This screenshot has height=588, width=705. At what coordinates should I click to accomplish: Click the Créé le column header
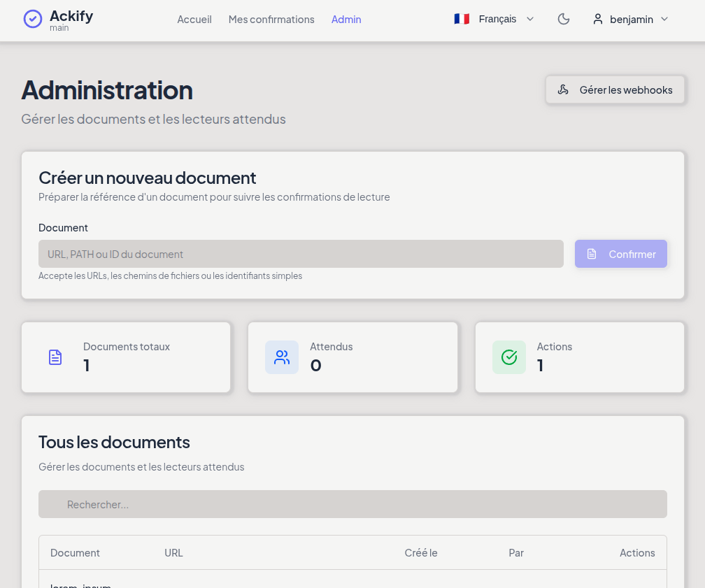(421, 553)
